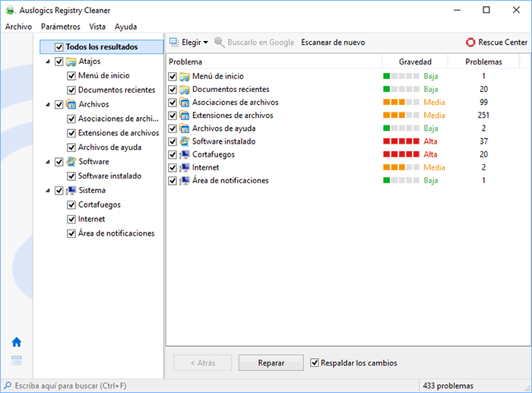
Task: Click the red severity bar for Software instalado
Action: click(401, 141)
